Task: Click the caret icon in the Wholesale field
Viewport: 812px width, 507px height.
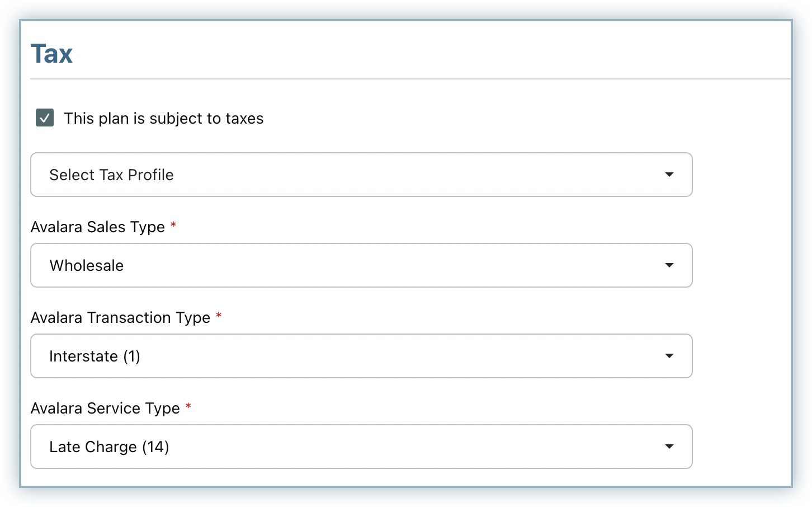Action: (669, 265)
